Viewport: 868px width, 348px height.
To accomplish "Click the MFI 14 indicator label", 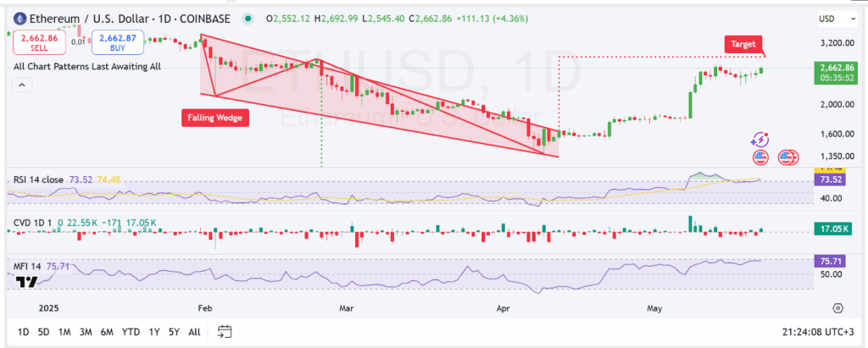I will 27,266.
